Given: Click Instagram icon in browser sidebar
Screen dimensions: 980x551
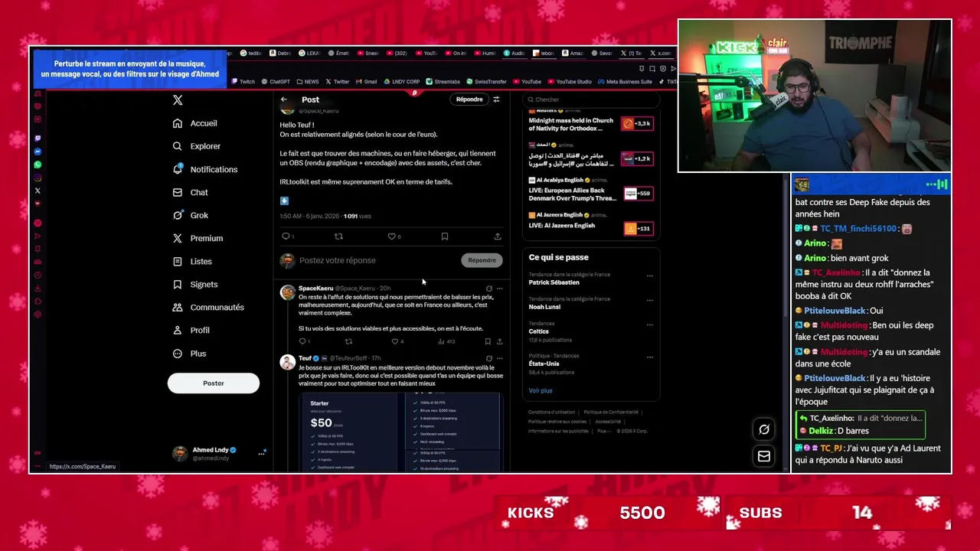Looking at the screenshot, I should 38,178.
